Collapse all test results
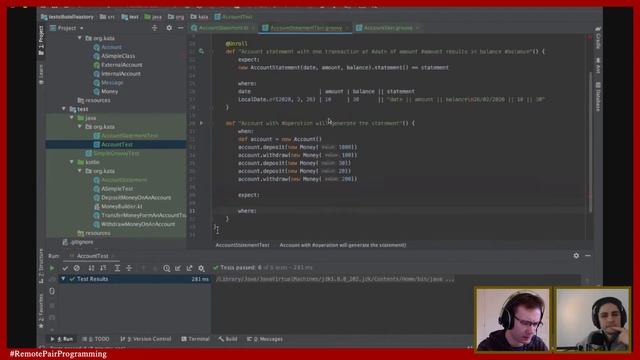 pos(129,268)
